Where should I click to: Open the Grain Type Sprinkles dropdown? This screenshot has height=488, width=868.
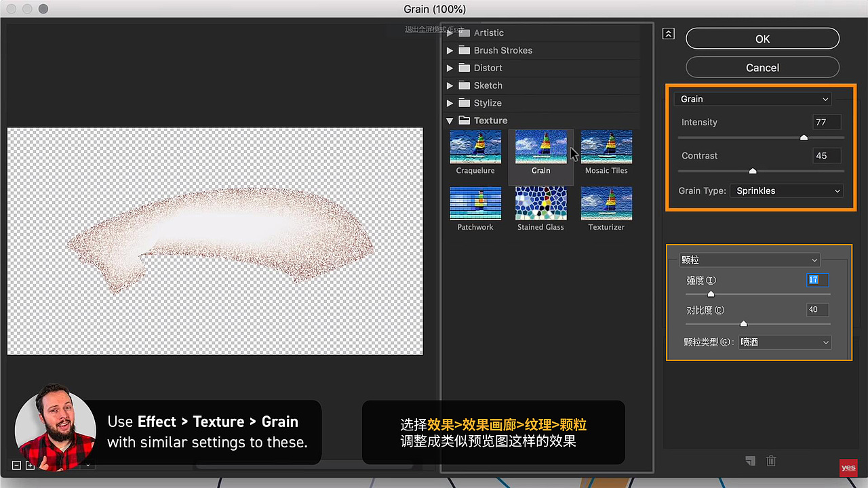click(x=787, y=191)
